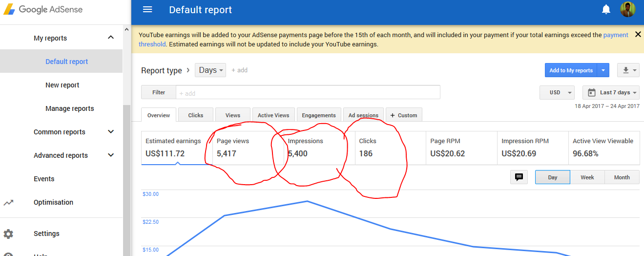Click the Default report page title
Screen dimensions: 644x256
tap(201, 10)
